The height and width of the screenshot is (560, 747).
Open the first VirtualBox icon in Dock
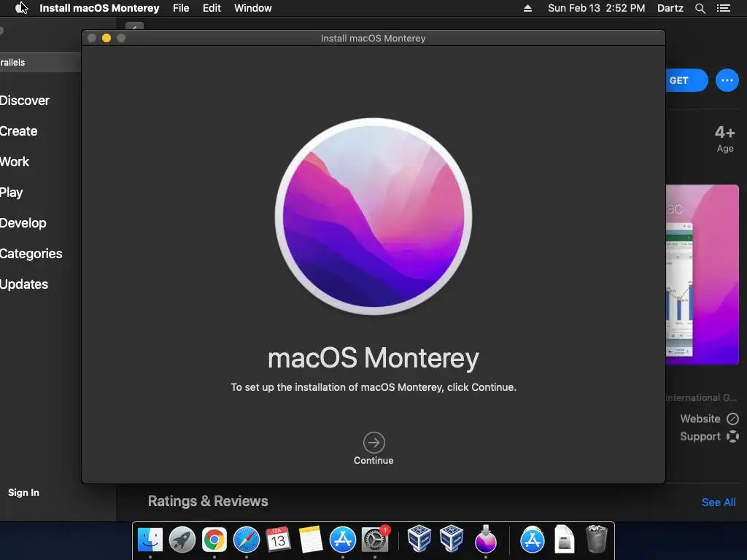click(419, 539)
